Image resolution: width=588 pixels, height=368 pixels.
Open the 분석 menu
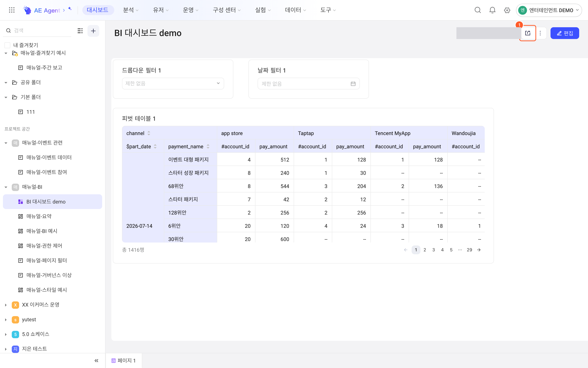click(x=131, y=10)
